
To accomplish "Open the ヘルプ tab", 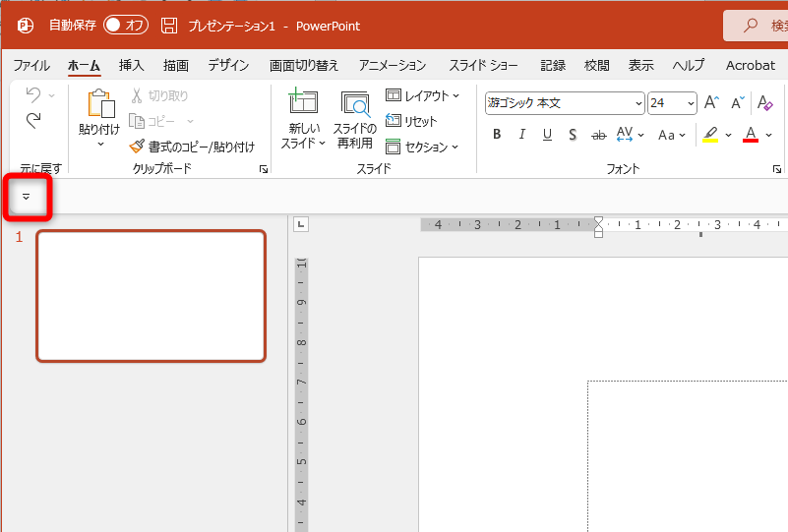I will 689,65.
